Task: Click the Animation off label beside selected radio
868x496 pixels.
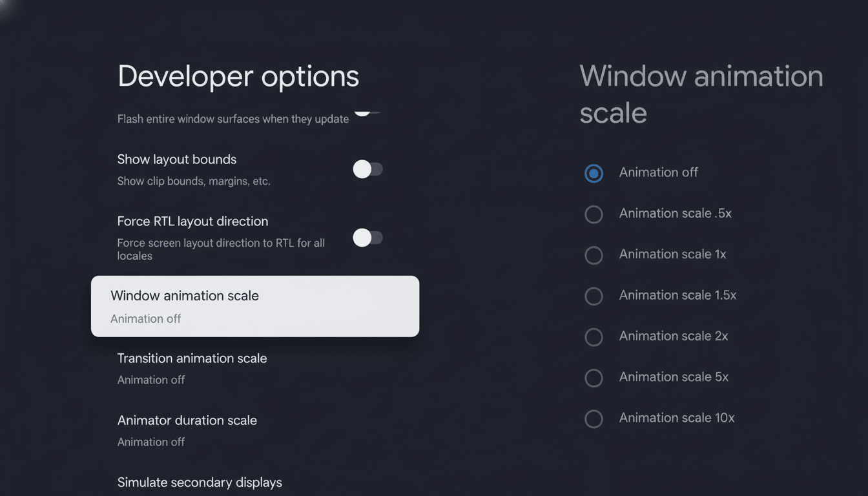Action: pyautogui.click(x=658, y=172)
